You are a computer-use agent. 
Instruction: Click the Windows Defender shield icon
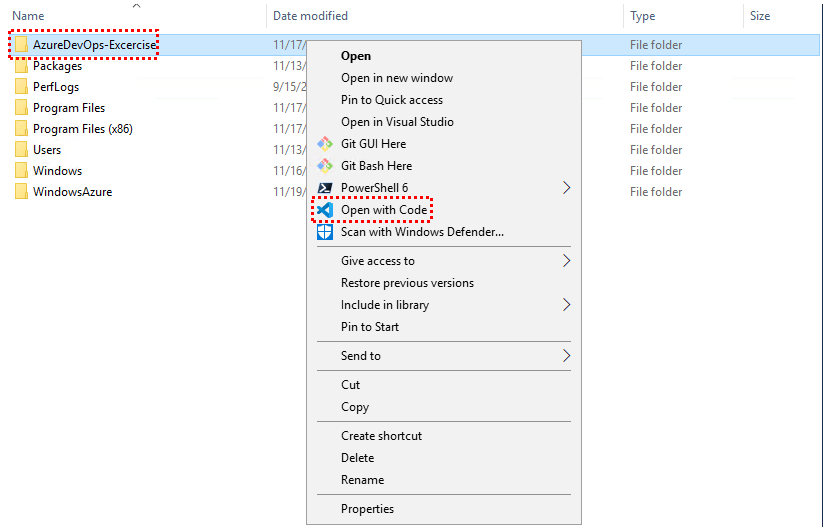coord(325,232)
